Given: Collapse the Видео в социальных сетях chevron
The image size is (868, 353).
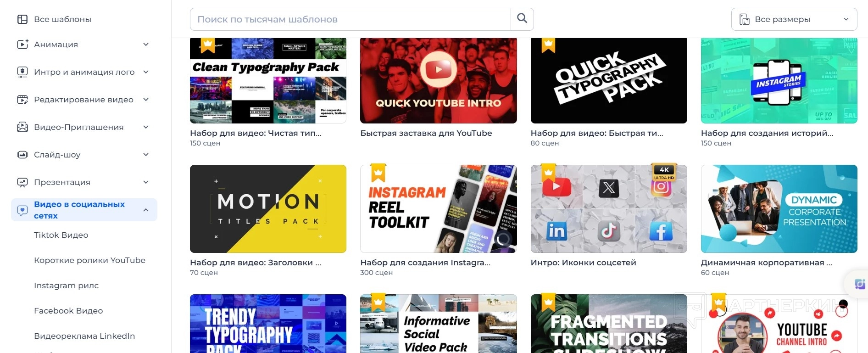Looking at the screenshot, I should point(146,210).
